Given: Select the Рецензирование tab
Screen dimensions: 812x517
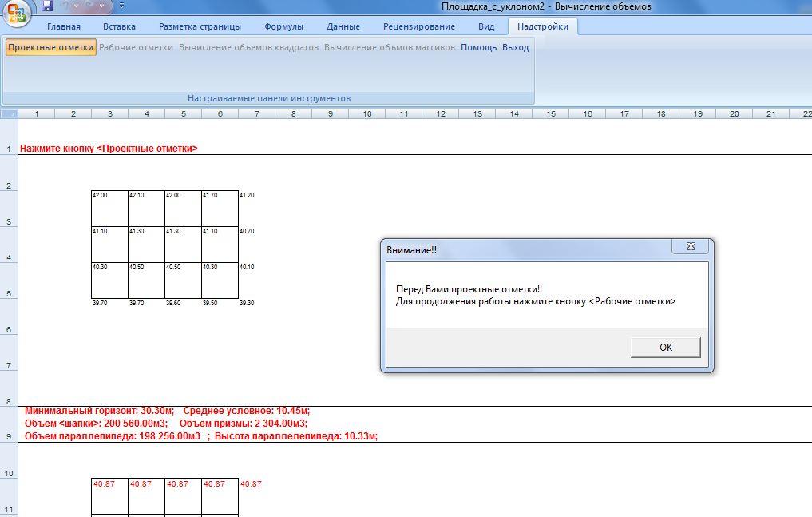Looking at the screenshot, I should click(x=419, y=26).
